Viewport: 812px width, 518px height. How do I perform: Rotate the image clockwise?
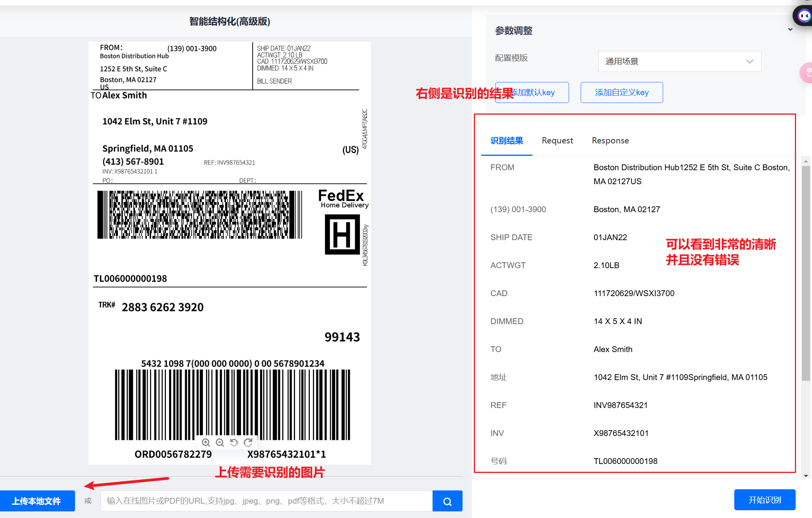pos(248,443)
